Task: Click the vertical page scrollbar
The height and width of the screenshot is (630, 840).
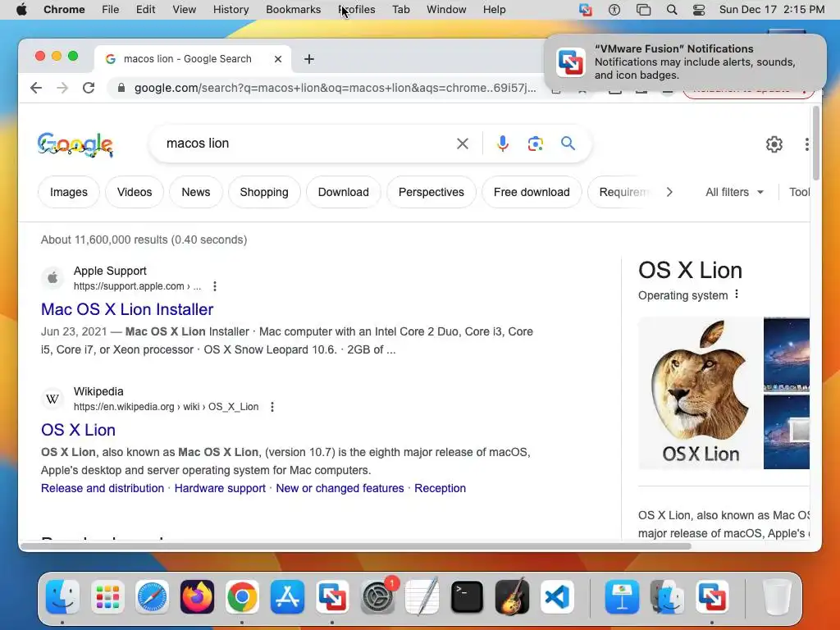Action: click(816, 143)
